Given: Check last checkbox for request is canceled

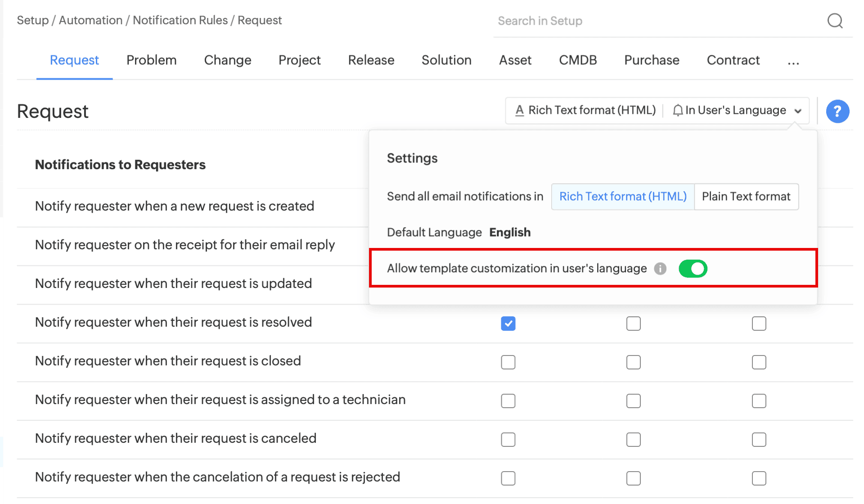Looking at the screenshot, I should tap(759, 440).
